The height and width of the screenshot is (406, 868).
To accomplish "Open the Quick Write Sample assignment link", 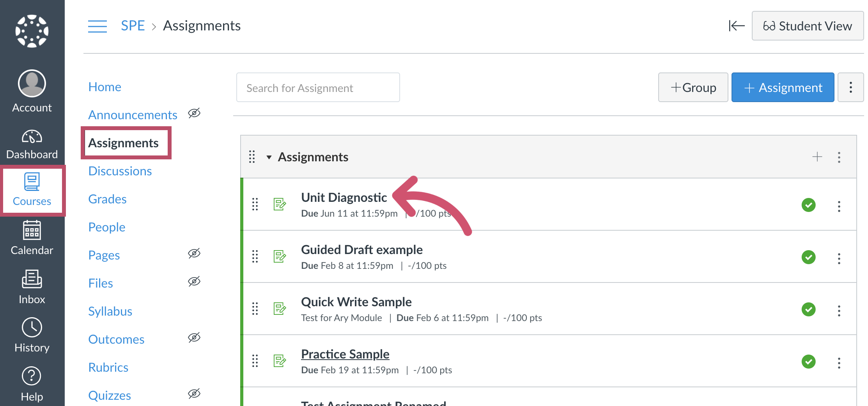I will (356, 302).
